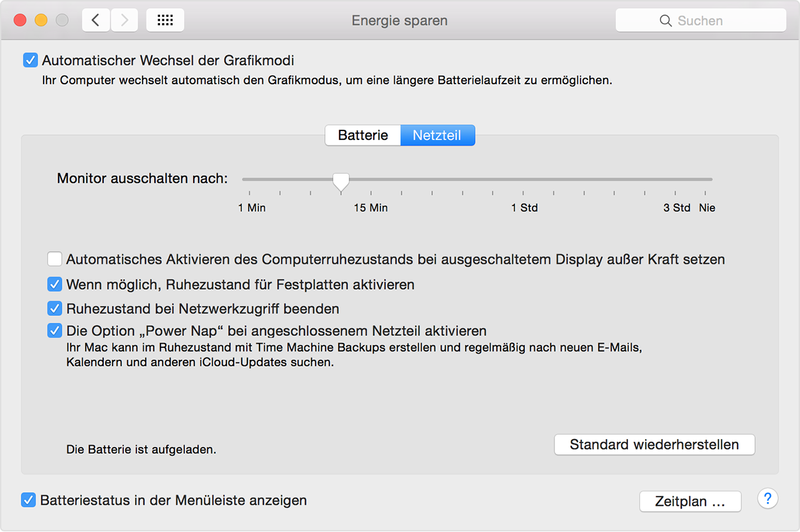Click the back navigation arrow
The image size is (800, 532).
[x=96, y=21]
